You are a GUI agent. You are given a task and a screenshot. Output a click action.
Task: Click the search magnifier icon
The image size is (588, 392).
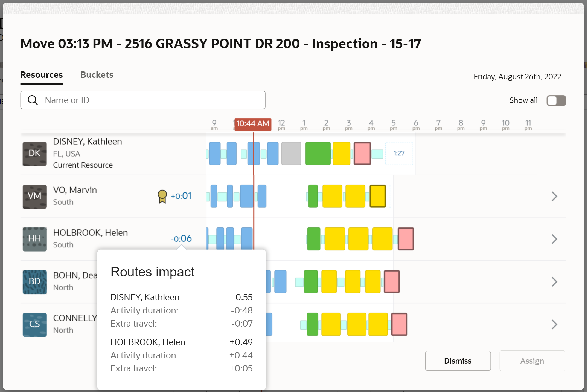click(33, 100)
